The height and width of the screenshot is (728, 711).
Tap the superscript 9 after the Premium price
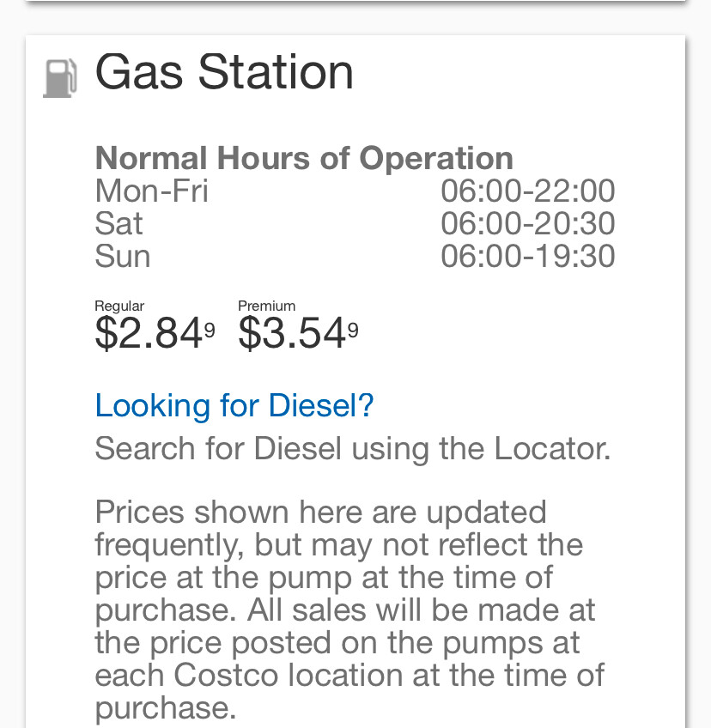353,327
